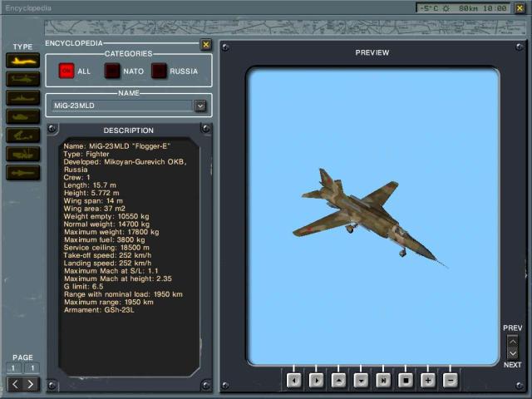532x399 pixels.
Task: Click the "Maximum range: 1950 km" line
Action: [x=109, y=302]
